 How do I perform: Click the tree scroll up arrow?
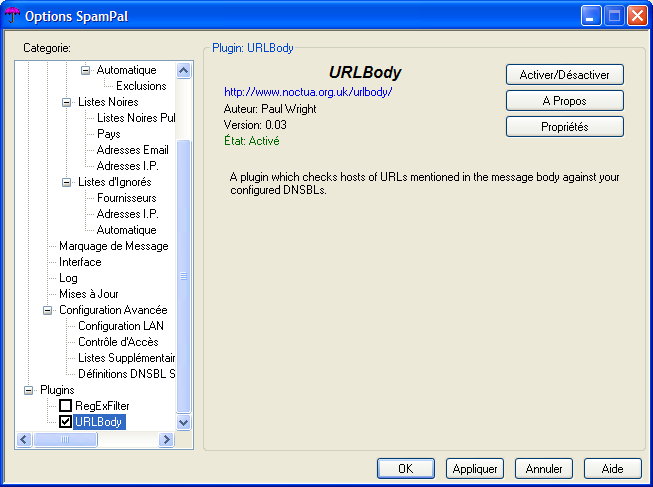point(184,70)
